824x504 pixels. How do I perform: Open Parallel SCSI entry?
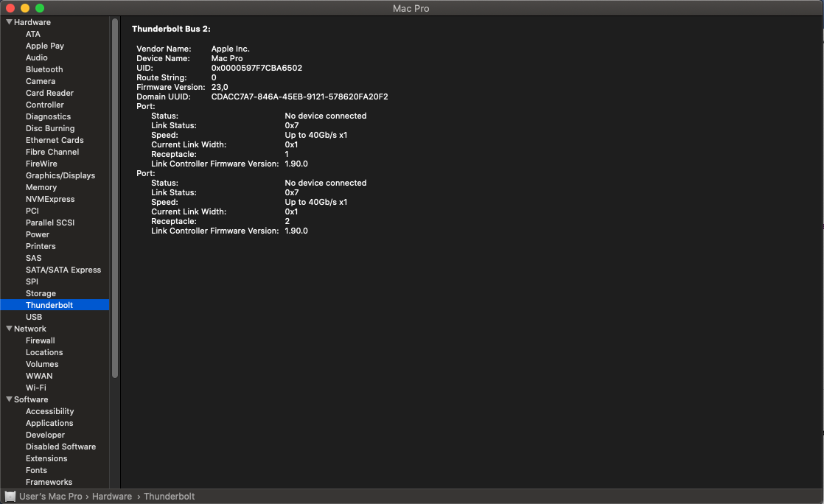(x=50, y=223)
